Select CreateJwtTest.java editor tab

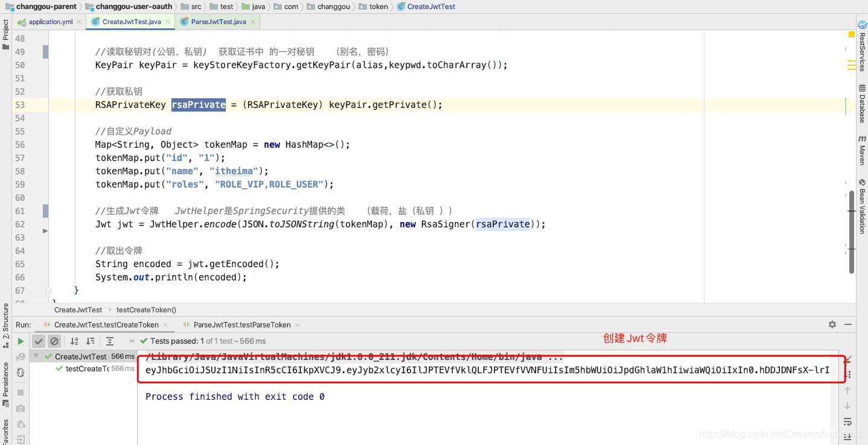(132, 22)
